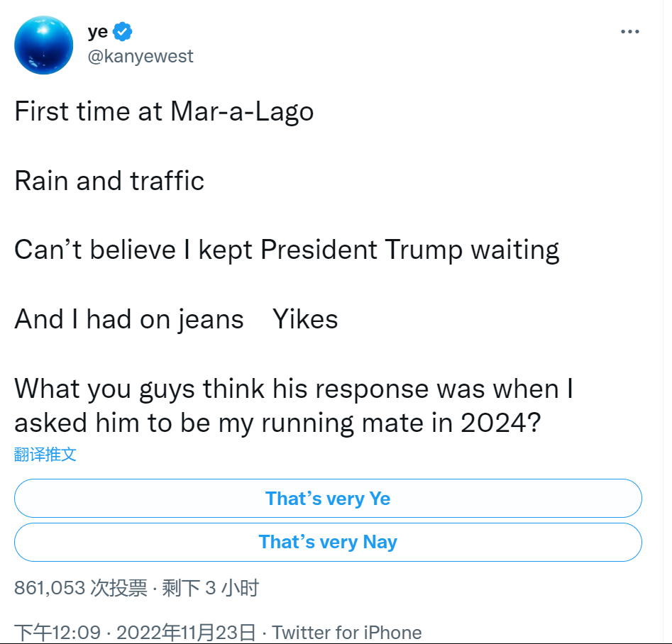Click the blue verified checkmark badge

(x=122, y=32)
